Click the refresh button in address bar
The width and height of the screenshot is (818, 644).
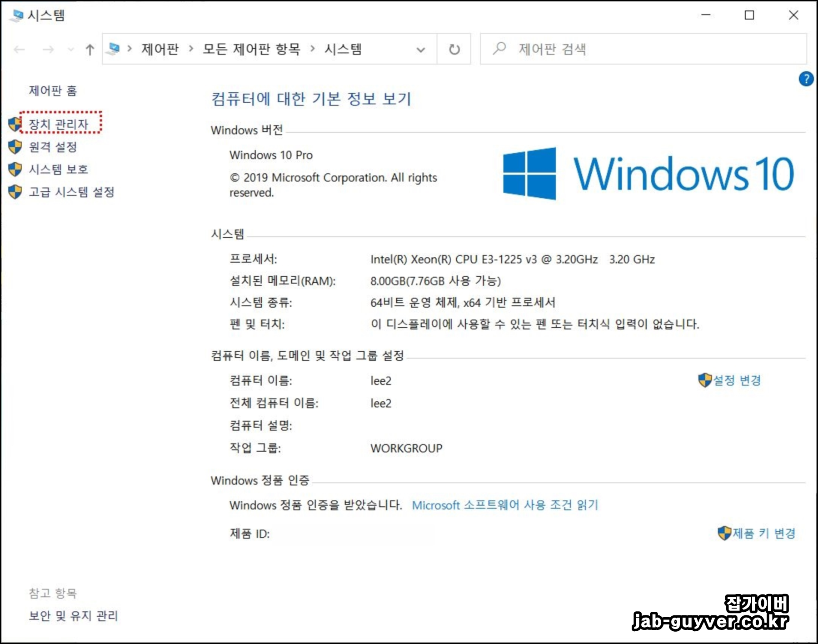[454, 49]
